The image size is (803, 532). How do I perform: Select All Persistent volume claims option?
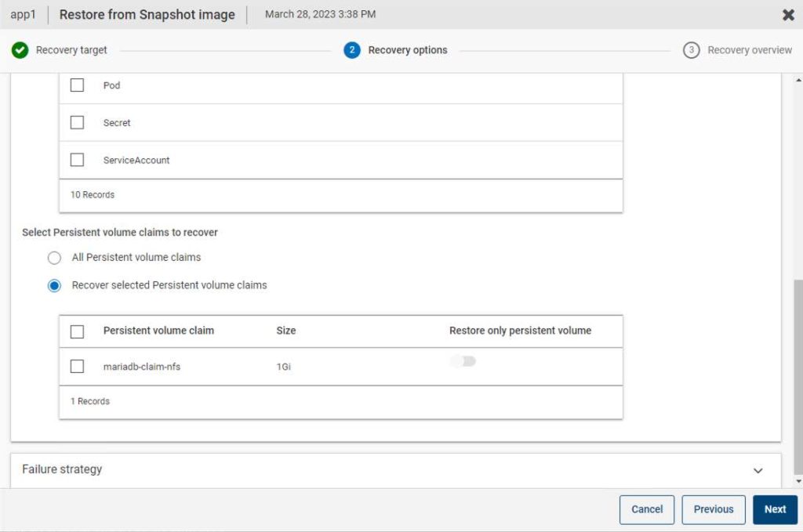pyautogui.click(x=54, y=257)
